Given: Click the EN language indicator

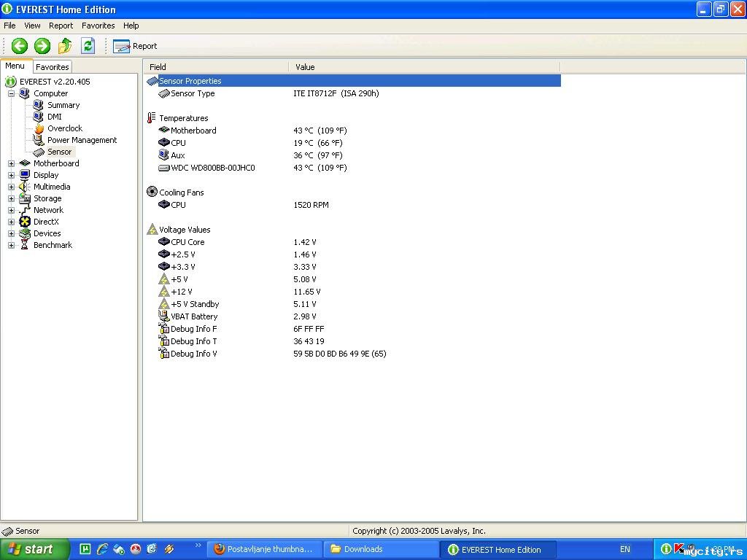Looking at the screenshot, I should pyautogui.click(x=624, y=549).
